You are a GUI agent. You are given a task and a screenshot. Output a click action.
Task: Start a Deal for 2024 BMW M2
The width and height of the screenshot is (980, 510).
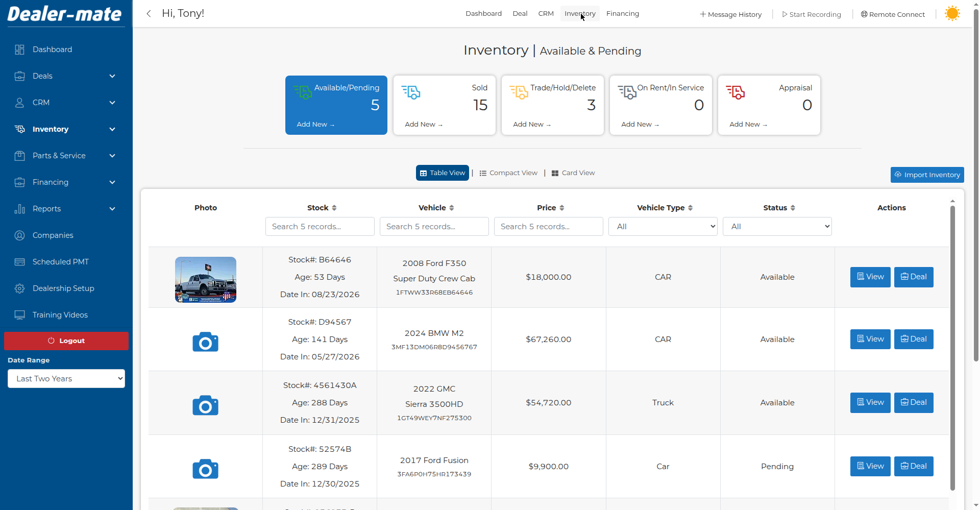914,339
